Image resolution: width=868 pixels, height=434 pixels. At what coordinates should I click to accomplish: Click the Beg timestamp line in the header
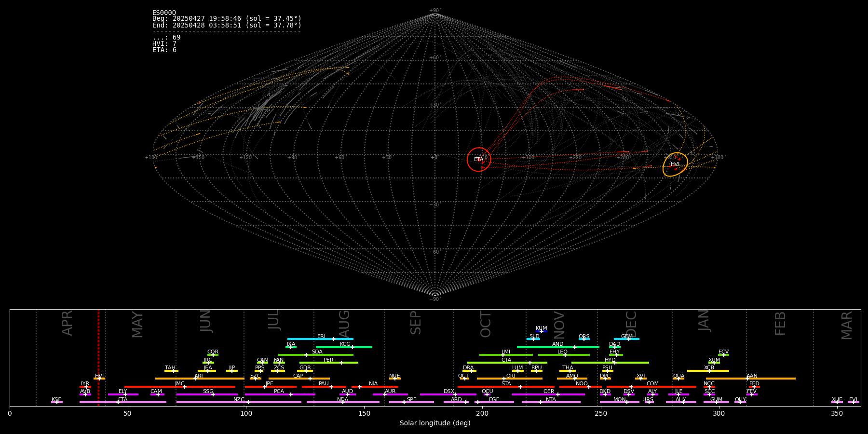(x=227, y=19)
